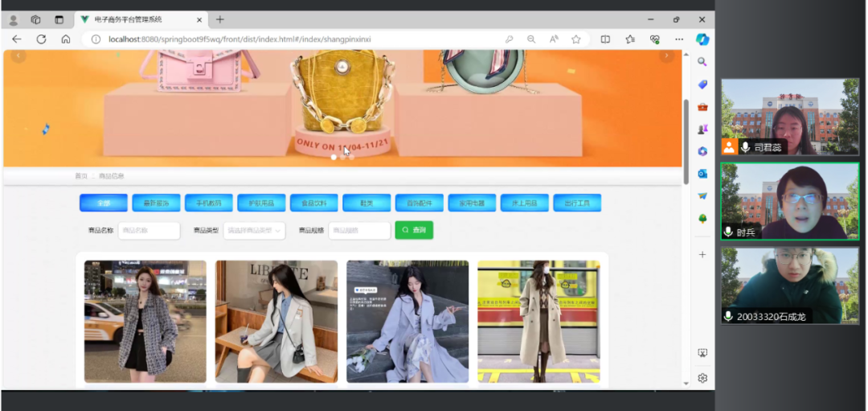Open Edge sidebar settings gear

pyautogui.click(x=702, y=377)
